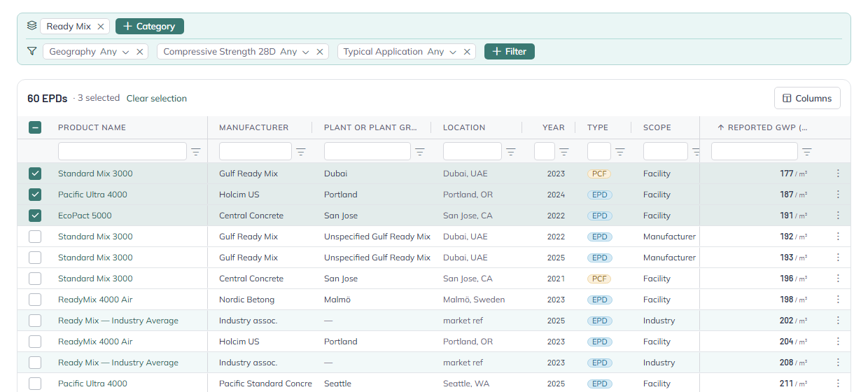Focus the Plant or Plant Group filter field
Viewport: 868px width, 392px height.
[x=367, y=151]
